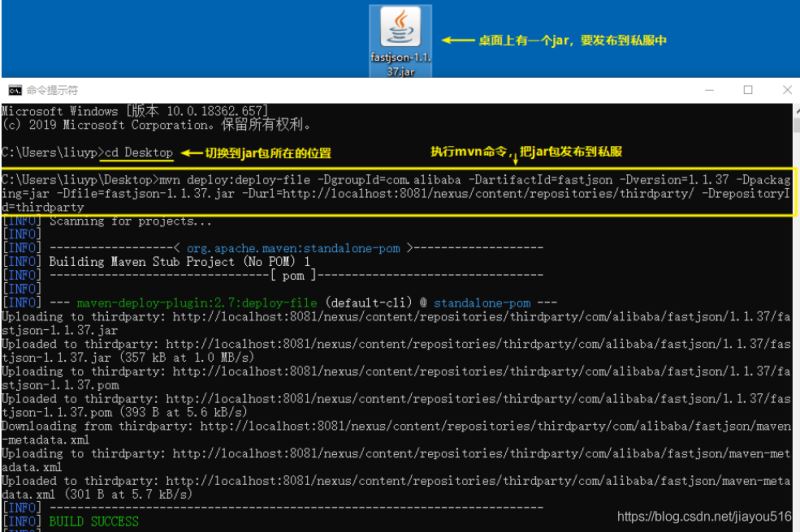Click '(393 B at 5.6 kB/s)' upload stat
The width and height of the screenshot is (800, 532).
point(183,412)
